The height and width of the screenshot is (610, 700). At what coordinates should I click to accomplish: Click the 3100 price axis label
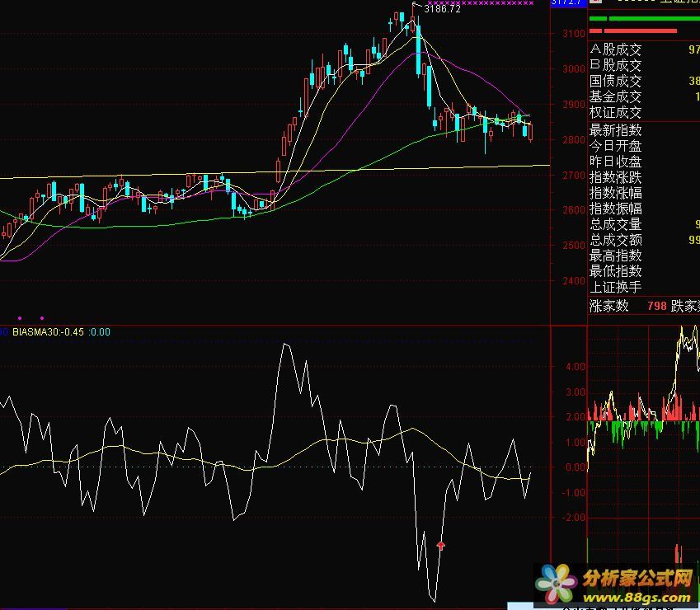574,34
